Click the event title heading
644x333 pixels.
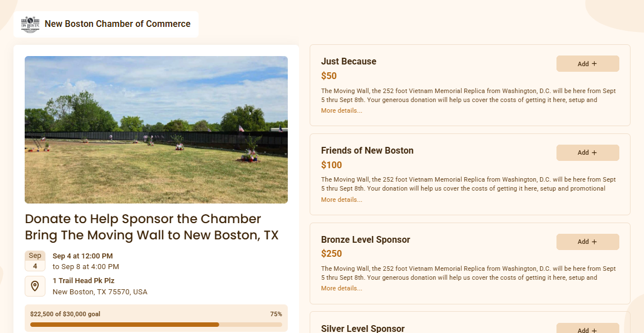tap(151, 226)
